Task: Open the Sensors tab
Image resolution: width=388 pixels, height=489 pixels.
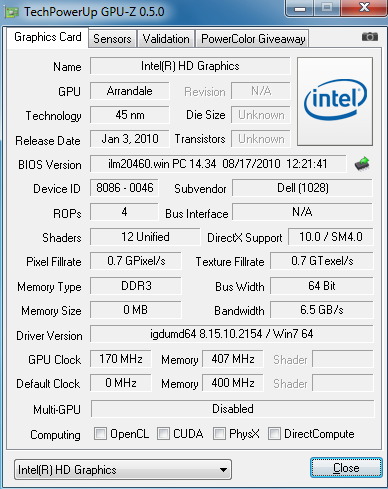Action: coord(112,39)
